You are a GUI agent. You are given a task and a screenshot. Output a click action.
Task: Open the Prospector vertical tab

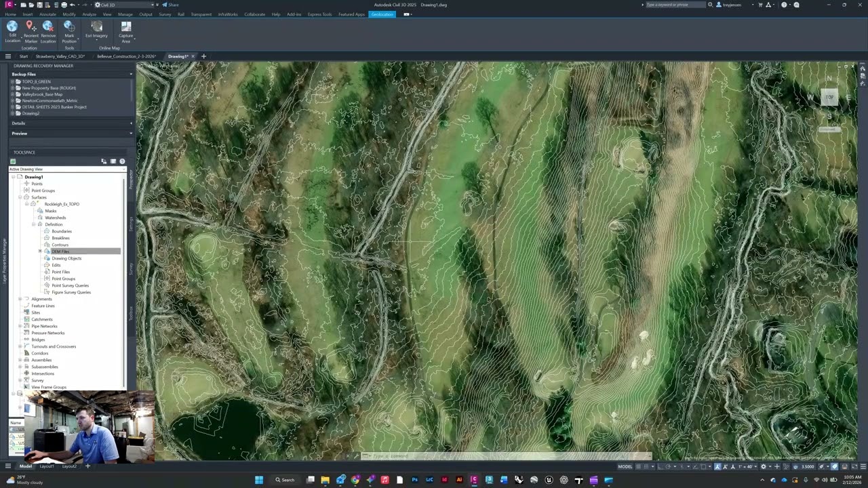[x=131, y=179]
